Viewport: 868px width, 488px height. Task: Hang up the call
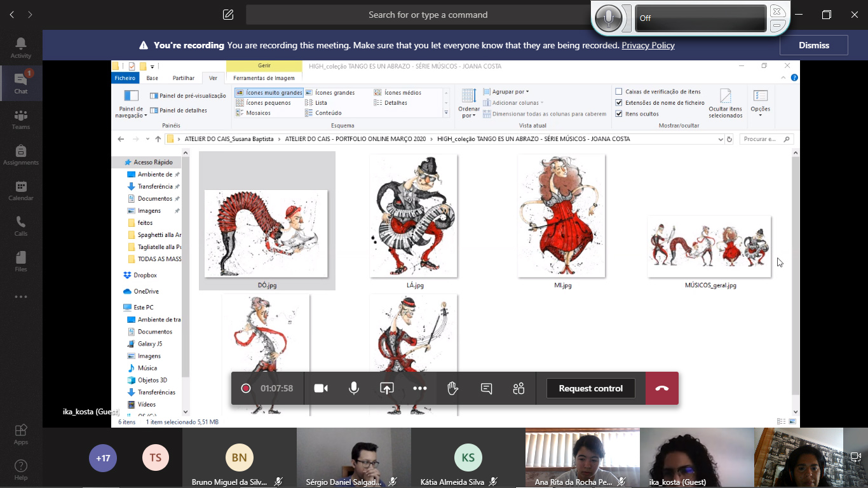pyautogui.click(x=662, y=388)
